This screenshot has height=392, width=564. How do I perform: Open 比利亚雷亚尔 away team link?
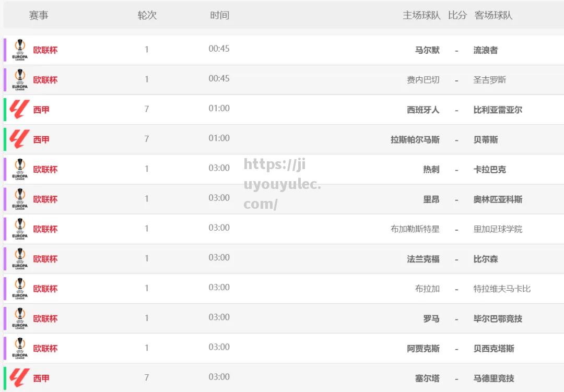coord(498,110)
